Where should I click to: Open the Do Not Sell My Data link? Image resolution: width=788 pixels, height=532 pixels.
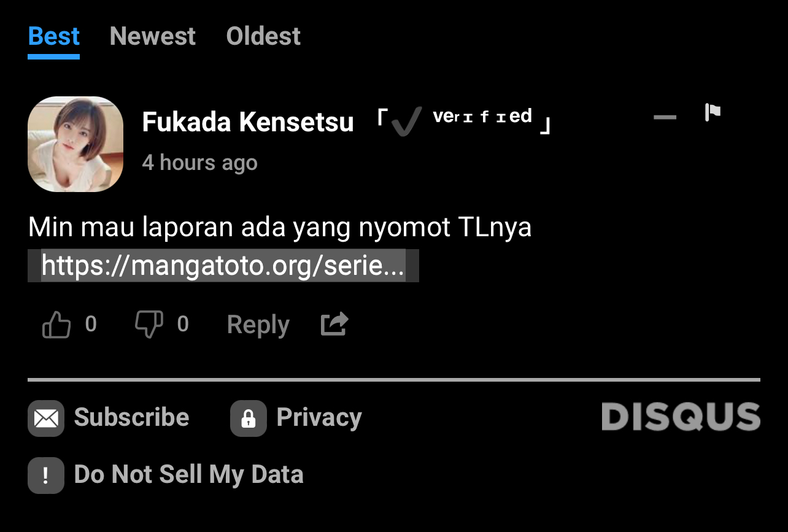coord(188,475)
